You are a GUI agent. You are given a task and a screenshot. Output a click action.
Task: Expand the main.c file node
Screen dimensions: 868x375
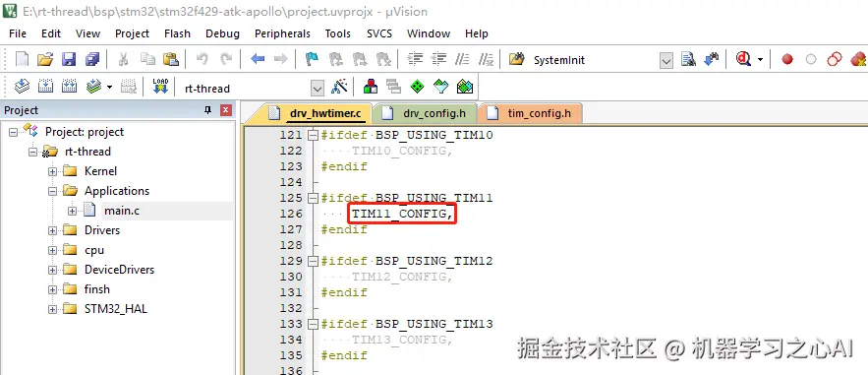point(72,211)
